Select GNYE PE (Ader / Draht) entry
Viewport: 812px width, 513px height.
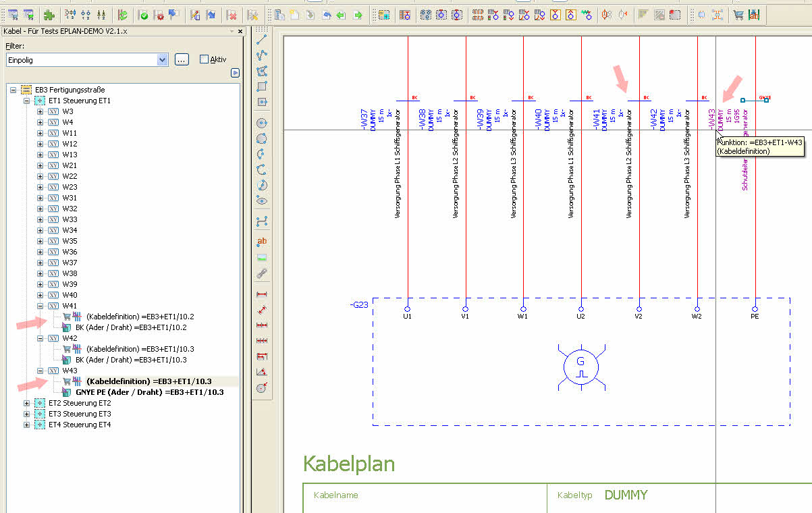[149, 392]
